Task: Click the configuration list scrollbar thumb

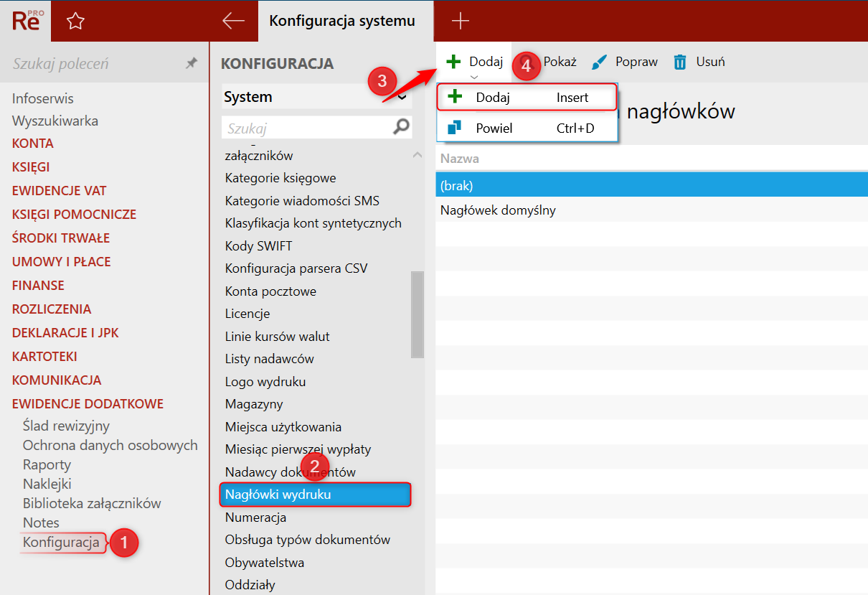Action: [418, 314]
